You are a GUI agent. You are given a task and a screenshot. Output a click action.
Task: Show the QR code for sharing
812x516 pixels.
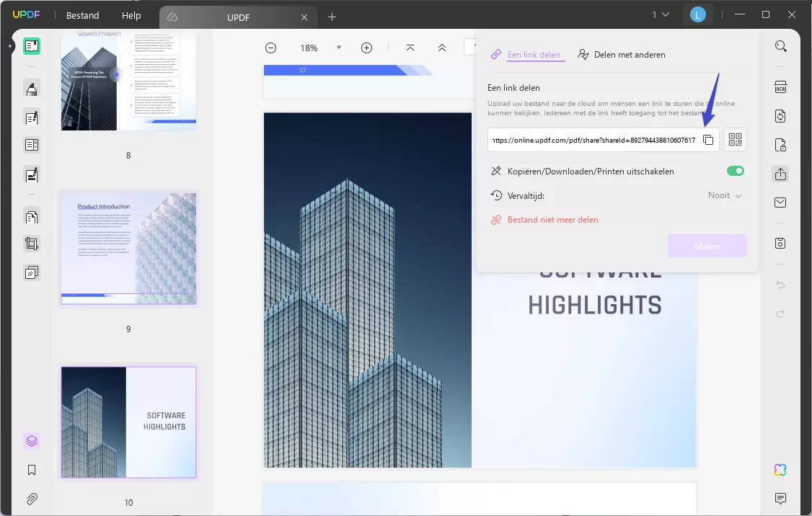coord(735,140)
